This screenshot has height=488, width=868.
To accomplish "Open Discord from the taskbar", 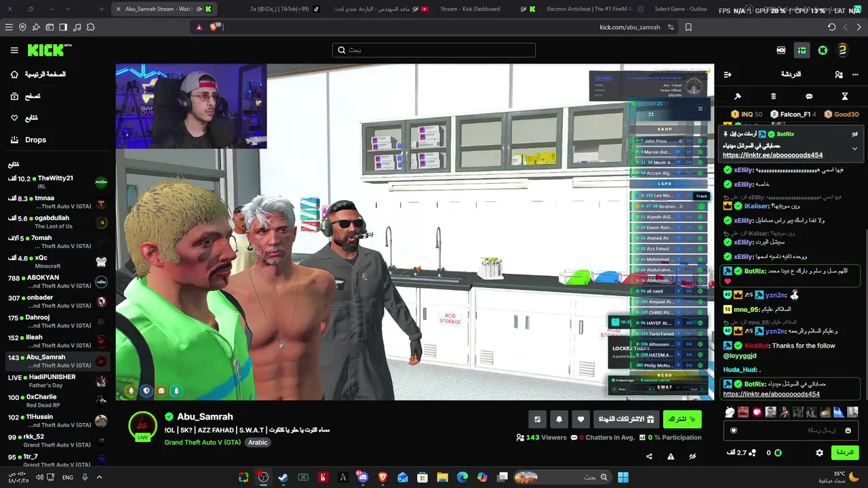I will (363, 477).
